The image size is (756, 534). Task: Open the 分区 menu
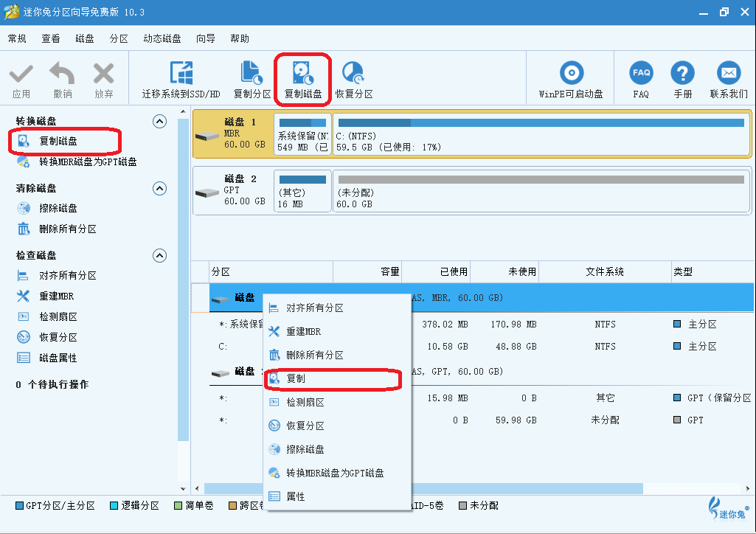tap(119, 38)
